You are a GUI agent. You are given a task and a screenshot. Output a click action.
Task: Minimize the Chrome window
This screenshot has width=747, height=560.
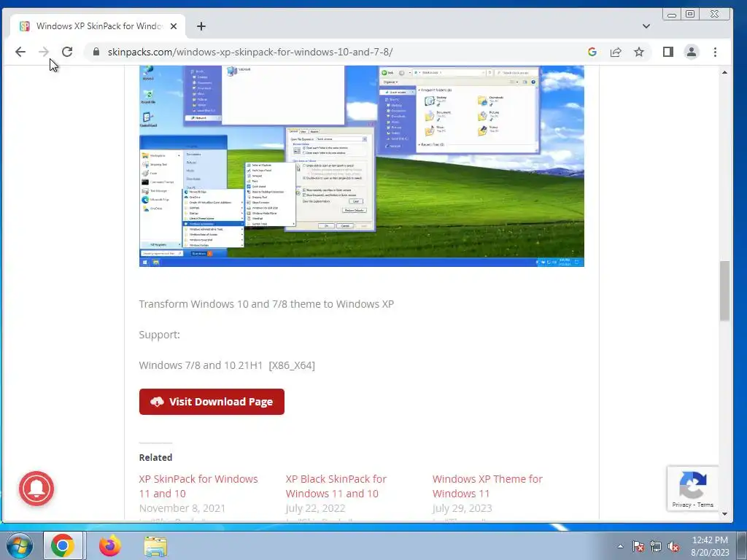click(x=672, y=15)
